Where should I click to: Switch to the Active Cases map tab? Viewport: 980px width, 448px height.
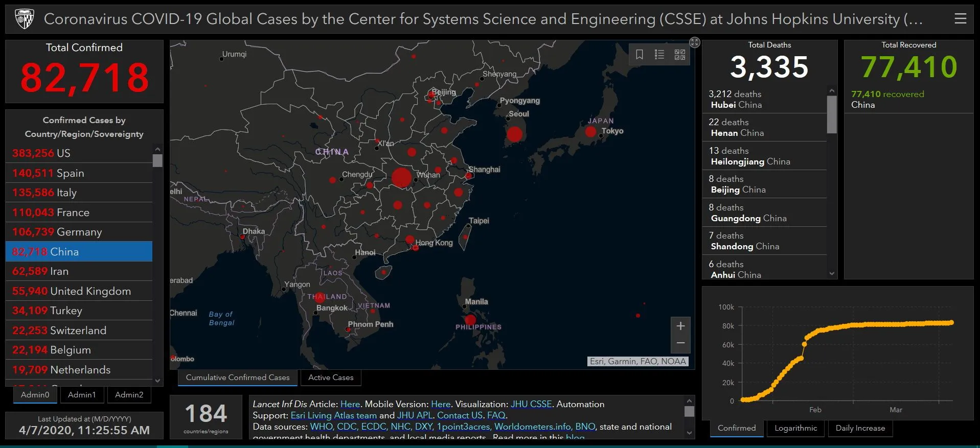(331, 378)
